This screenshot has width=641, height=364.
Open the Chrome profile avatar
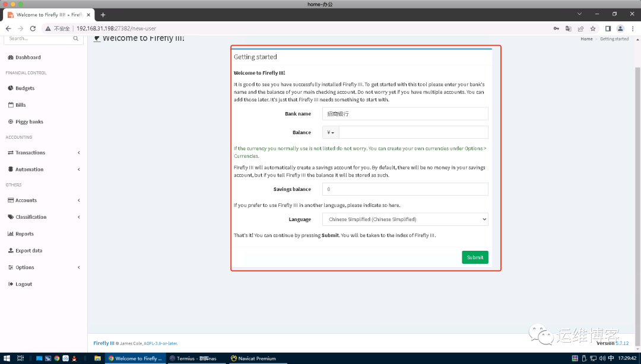click(620, 28)
